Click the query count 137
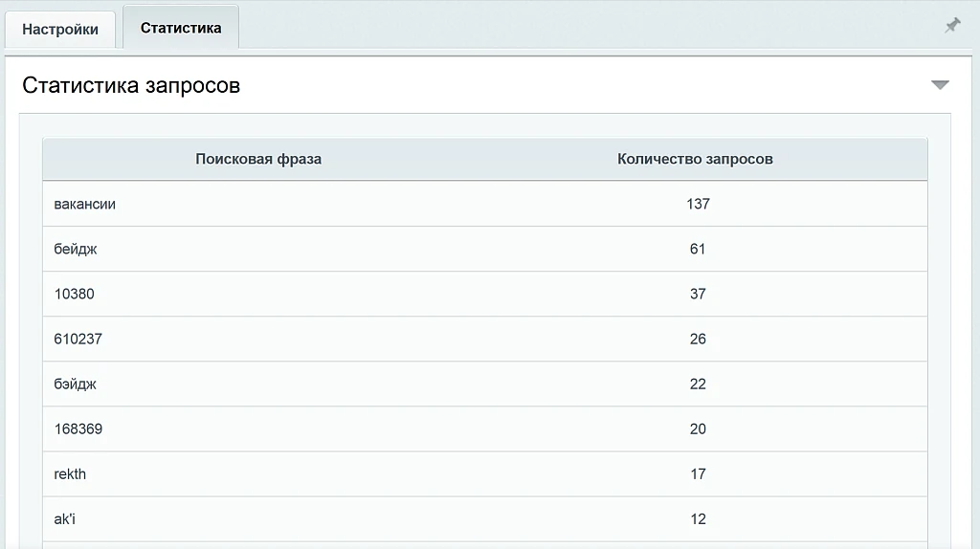 click(698, 205)
